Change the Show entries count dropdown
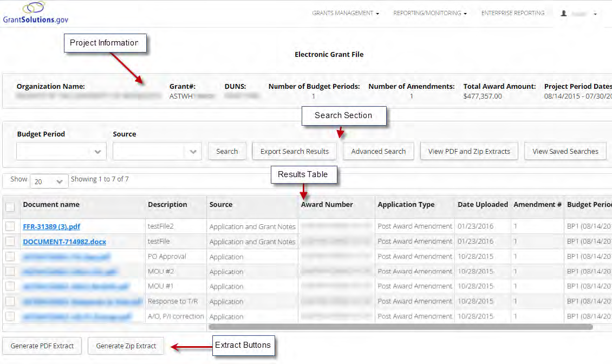The width and height of the screenshot is (612, 364). 49,181
